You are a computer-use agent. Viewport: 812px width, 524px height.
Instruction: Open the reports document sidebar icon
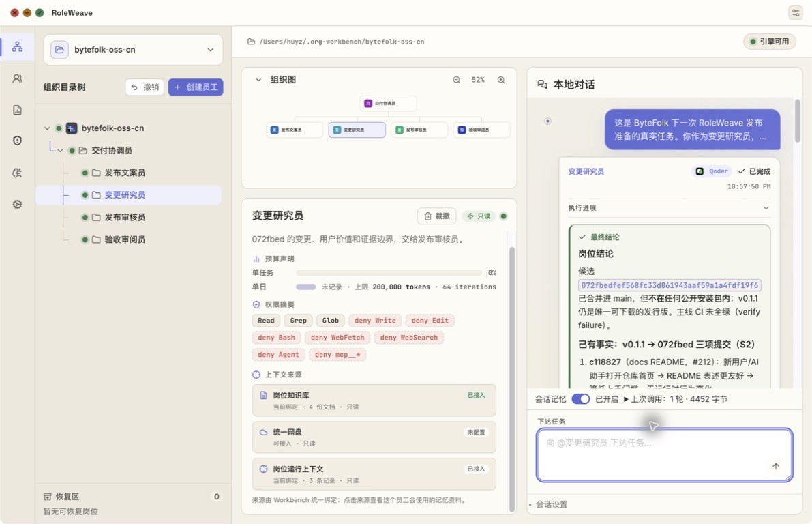[x=17, y=110]
